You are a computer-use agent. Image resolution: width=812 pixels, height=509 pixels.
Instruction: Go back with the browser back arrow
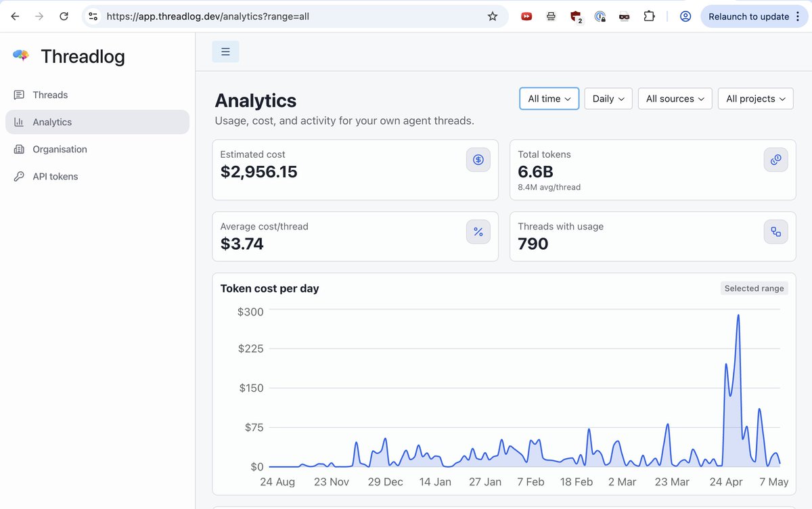[x=15, y=16]
